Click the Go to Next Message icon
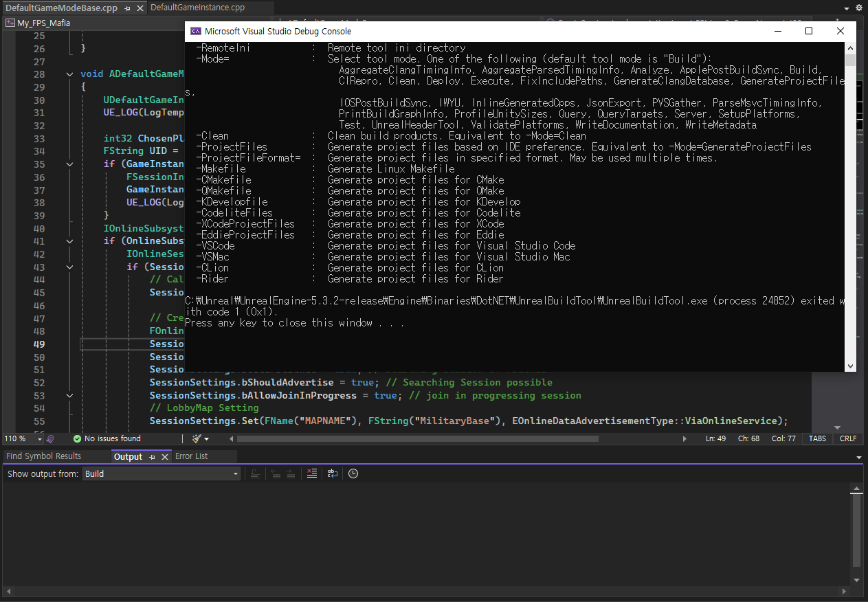The image size is (868, 602). click(x=291, y=473)
